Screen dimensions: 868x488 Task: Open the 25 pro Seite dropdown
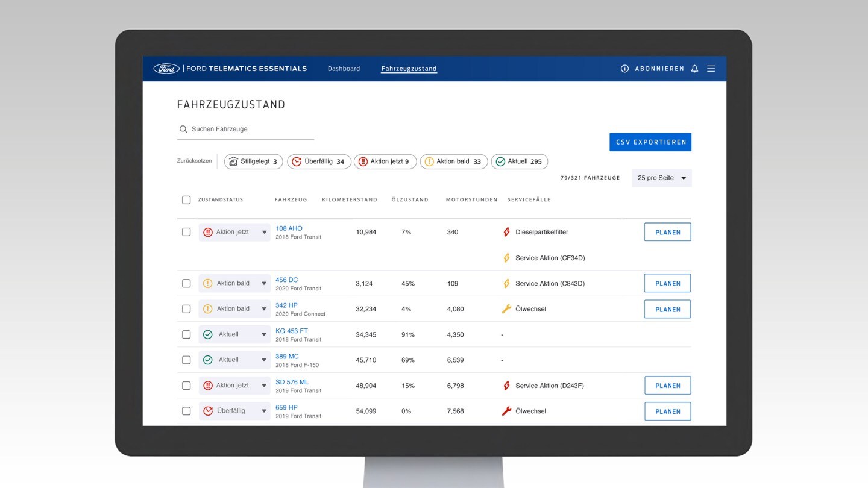pyautogui.click(x=662, y=178)
